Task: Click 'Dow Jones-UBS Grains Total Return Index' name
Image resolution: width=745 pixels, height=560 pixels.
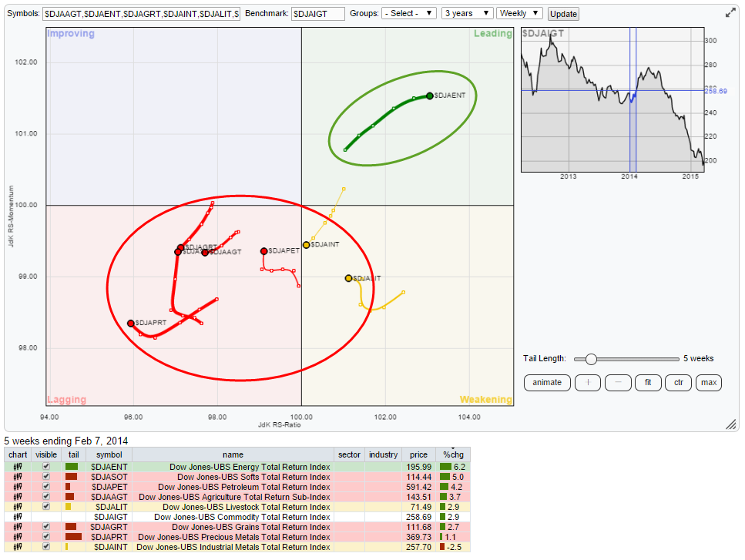Action: pos(251,527)
